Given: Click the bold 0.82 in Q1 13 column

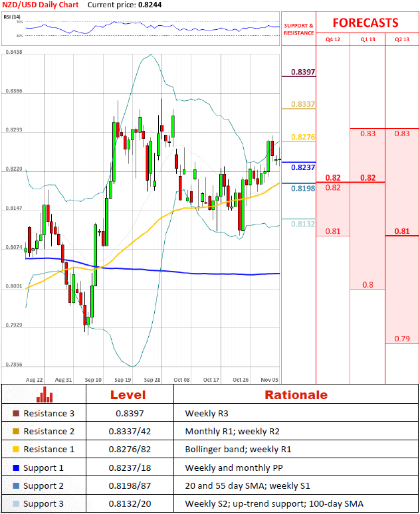Looking at the screenshot, I should pos(367,178).
